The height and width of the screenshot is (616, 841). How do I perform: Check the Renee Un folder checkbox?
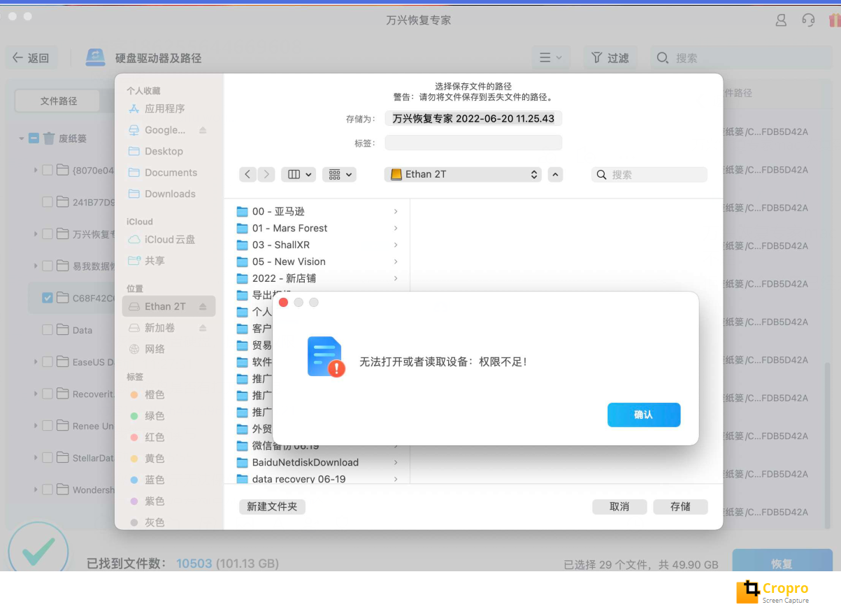(48, 426)
